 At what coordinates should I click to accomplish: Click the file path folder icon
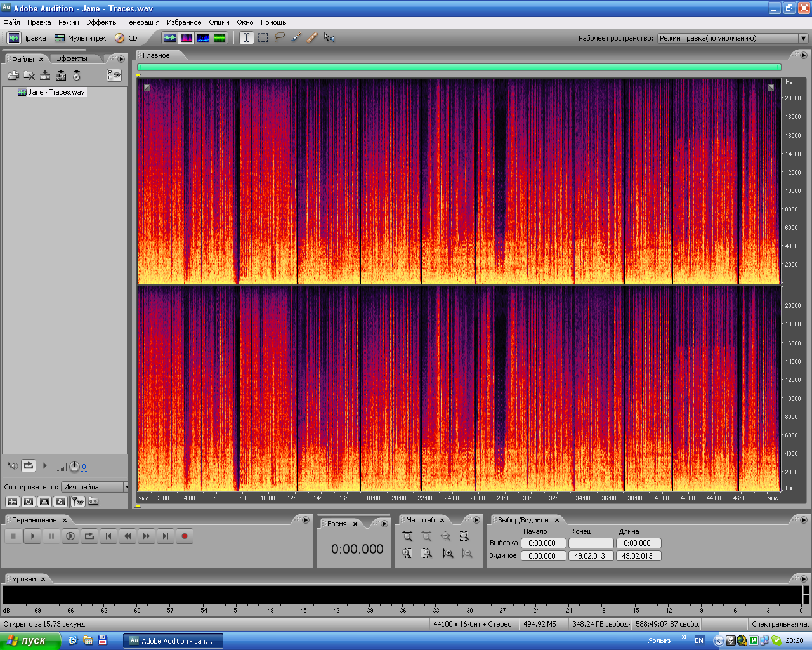93,501
